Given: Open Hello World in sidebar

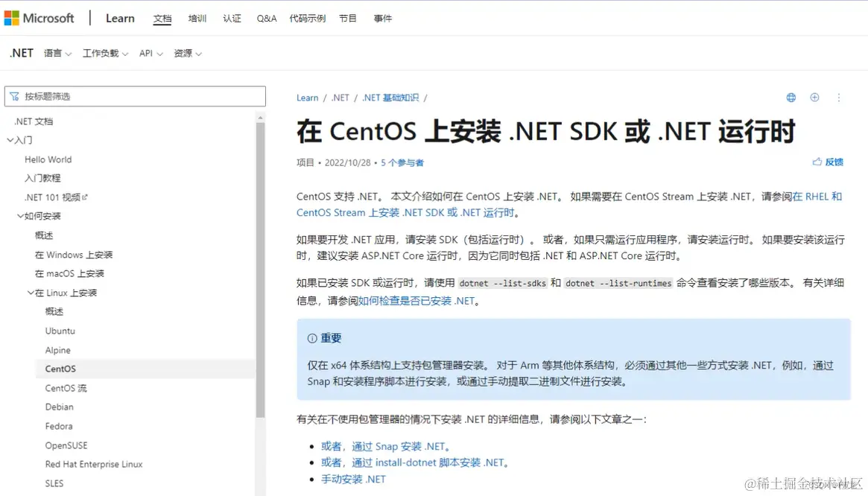Looking at the screenshot, I should pyautogui.click(x=48, y=159).
